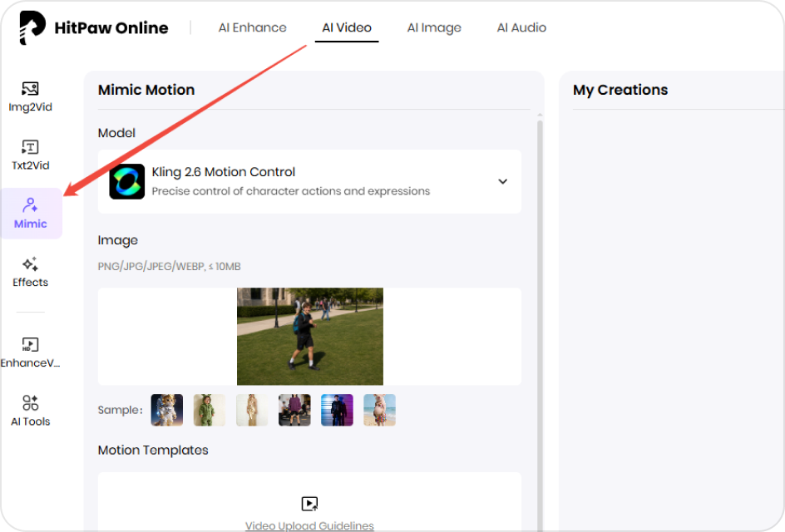Click the Image section label
The image size is (785, 532).
(x=117, y=241)
